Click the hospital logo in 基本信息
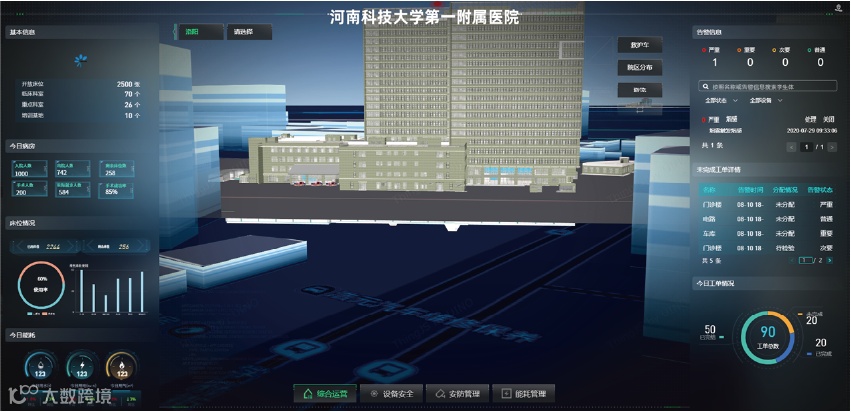 pyautogui.click(x=81, y=61)
